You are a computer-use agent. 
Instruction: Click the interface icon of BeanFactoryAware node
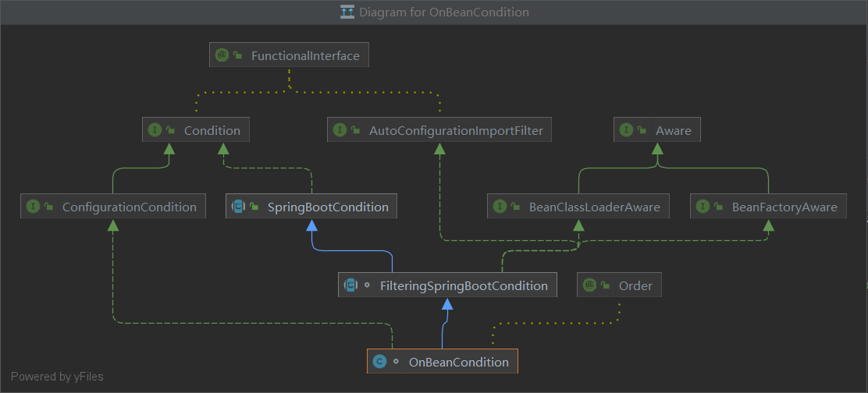[x=703, y=207]
